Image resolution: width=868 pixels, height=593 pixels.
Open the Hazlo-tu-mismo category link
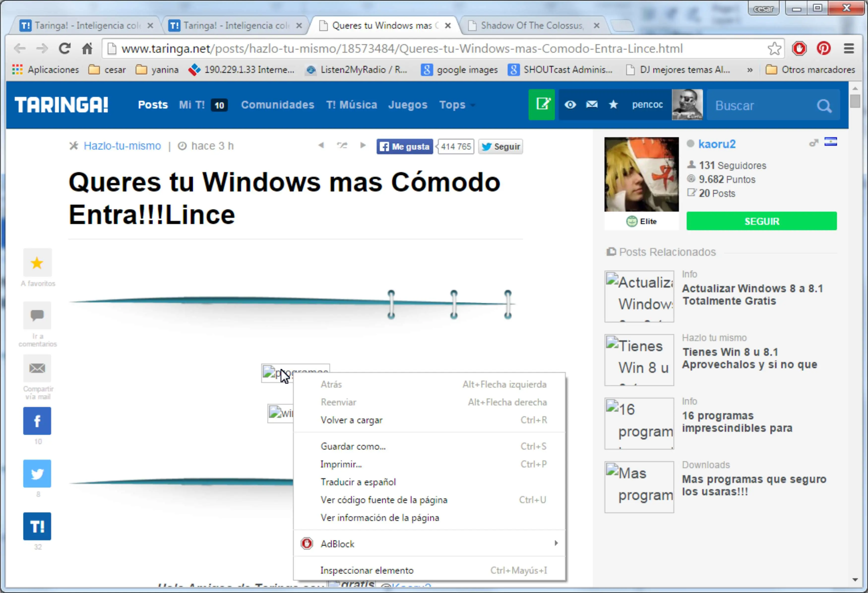coord(122,146)
